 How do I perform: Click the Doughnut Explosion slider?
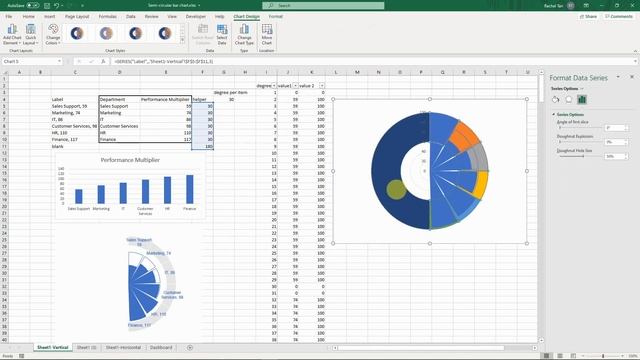[580, 142]
